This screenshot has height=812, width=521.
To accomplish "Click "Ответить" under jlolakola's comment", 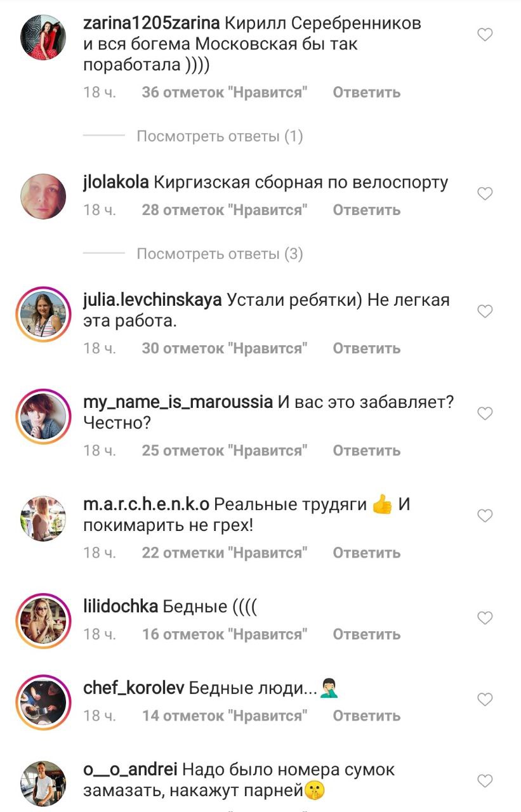I will click(x=367, y=210).
